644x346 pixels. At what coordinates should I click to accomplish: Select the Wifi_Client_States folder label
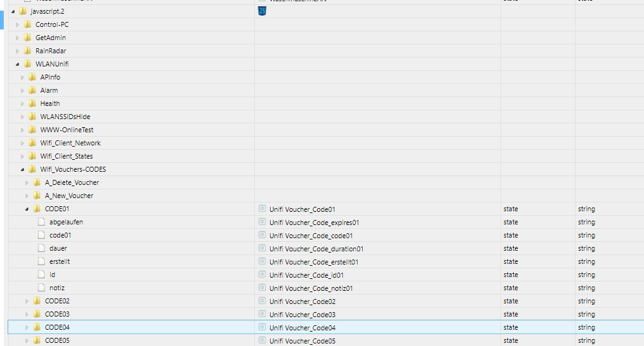click(66, 156)
